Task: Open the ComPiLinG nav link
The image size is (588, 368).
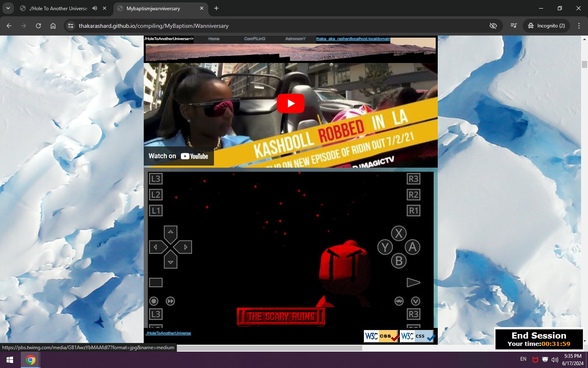Action: pos(254,39)
